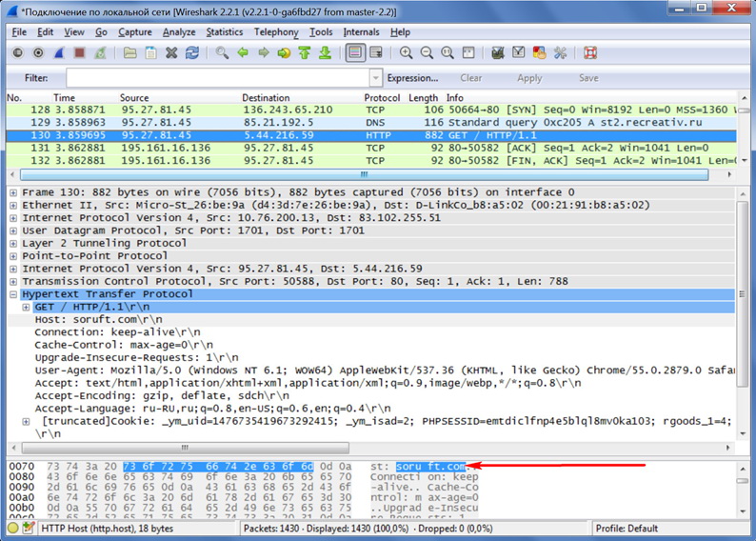Image resolution: width=756 pixels, height=541 pixels.
Task: Click the find packet magnifier icon
Action: tap(222, 53)
